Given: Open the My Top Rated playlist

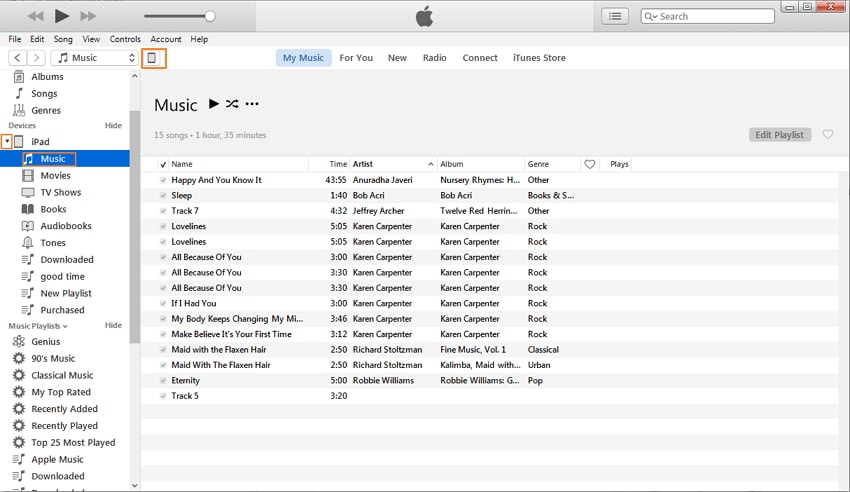Looking at the screenshot, I should [x=61, y=392].
